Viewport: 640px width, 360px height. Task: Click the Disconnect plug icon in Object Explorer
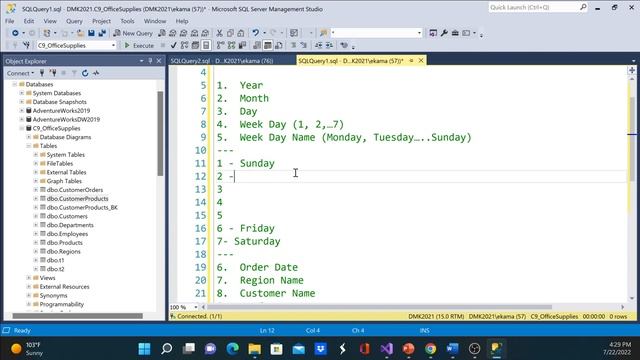point(53,73)
